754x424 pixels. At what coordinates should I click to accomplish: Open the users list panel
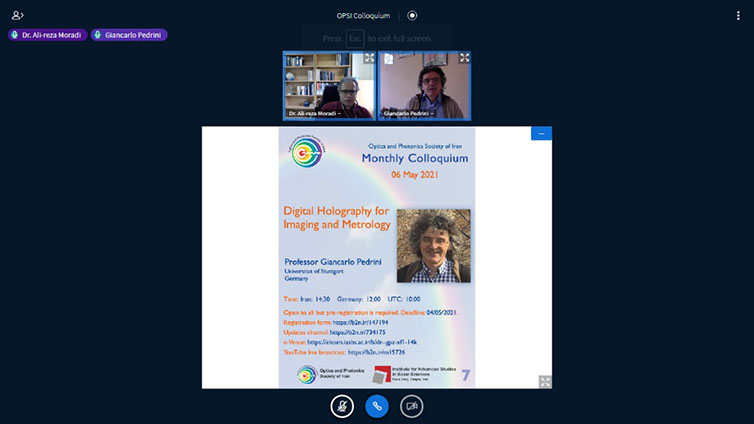click(17, 15)
